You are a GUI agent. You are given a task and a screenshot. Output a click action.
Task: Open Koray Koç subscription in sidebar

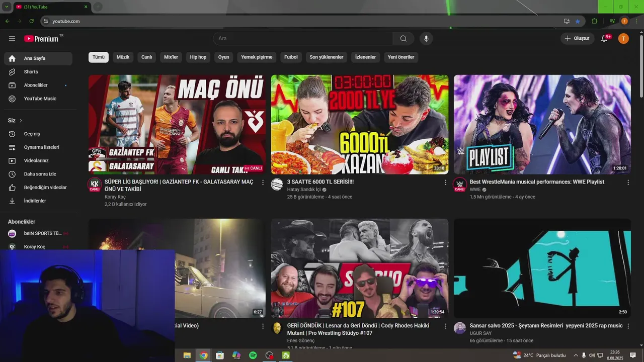(38, 247)
